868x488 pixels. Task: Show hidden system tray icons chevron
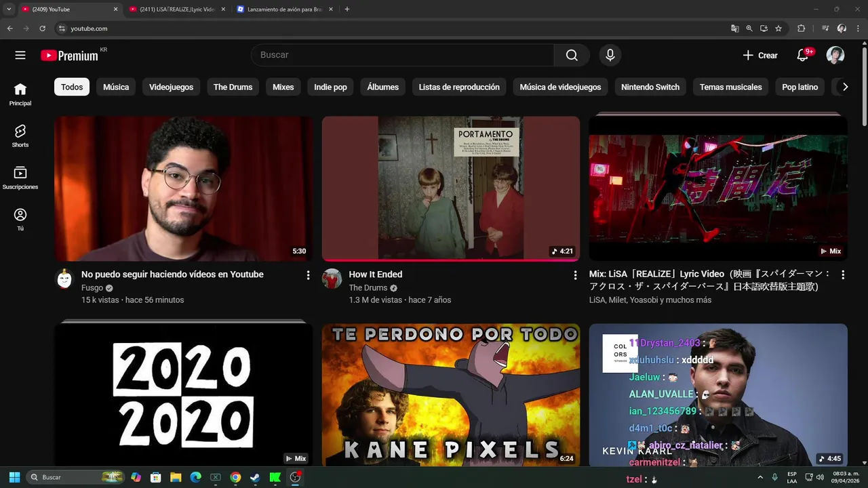[x=760, y=477]
